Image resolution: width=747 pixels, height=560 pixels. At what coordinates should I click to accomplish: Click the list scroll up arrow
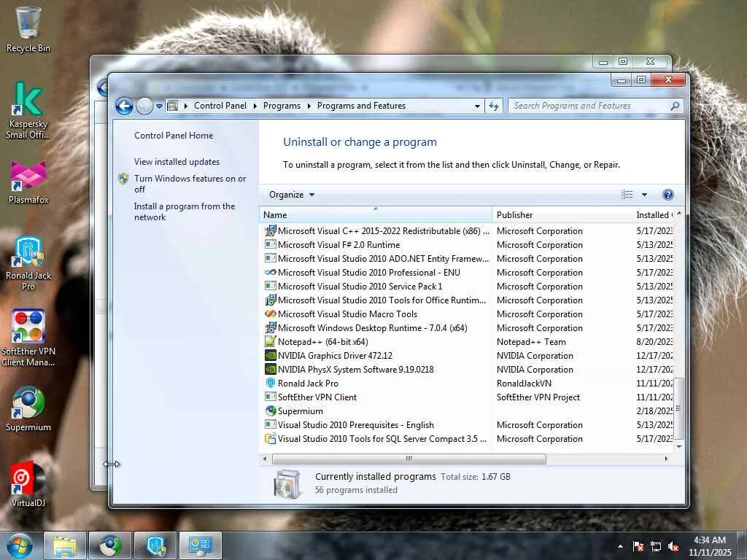pos(679,214)
